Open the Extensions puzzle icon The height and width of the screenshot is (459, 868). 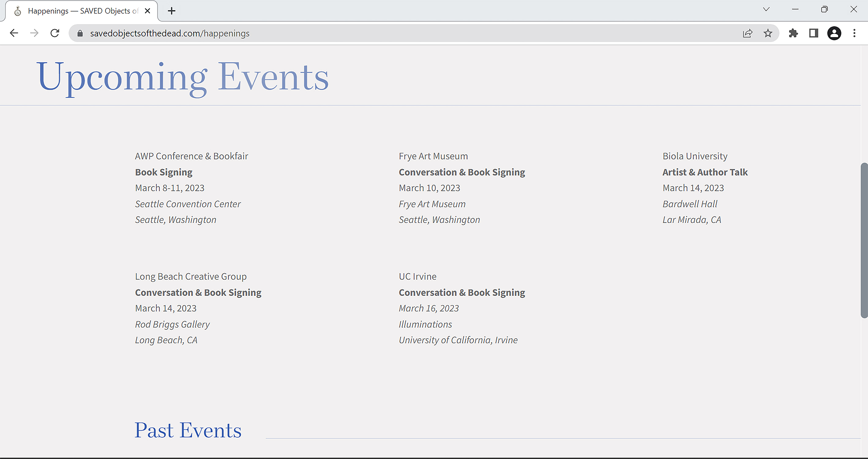[x=793, y=33]
